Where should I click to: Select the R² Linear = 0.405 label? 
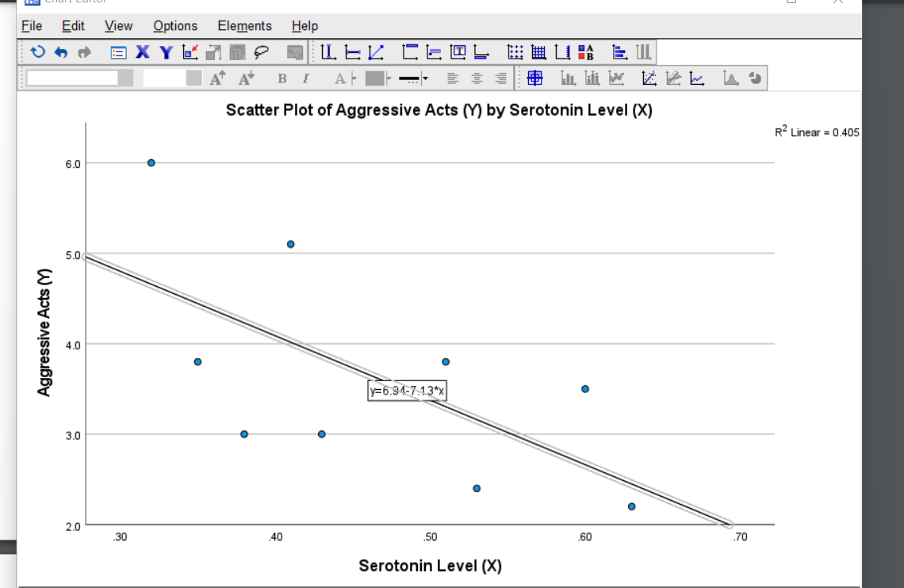click(816, 132)
